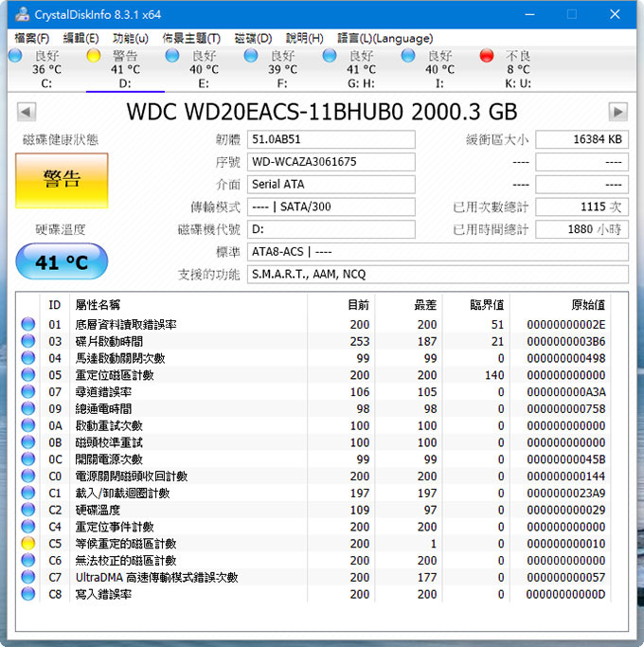Select the 底層資料讀取錯誤率 attribute name
The height and width of the screenshot is (647, 644).
(126, 325)
